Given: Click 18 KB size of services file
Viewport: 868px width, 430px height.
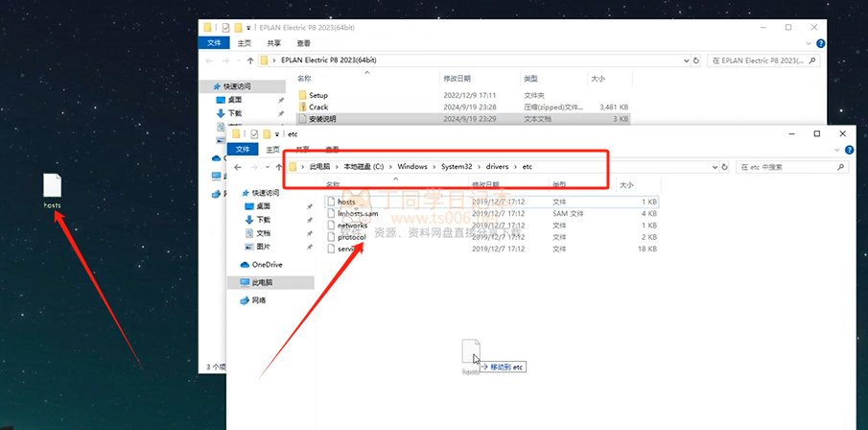Looking at the screenshot, I should [647, 249].
